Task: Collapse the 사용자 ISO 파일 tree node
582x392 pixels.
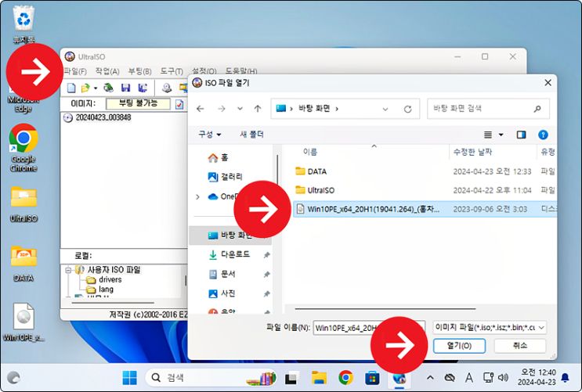Action: pyautogui.click(x=68, y=270)
